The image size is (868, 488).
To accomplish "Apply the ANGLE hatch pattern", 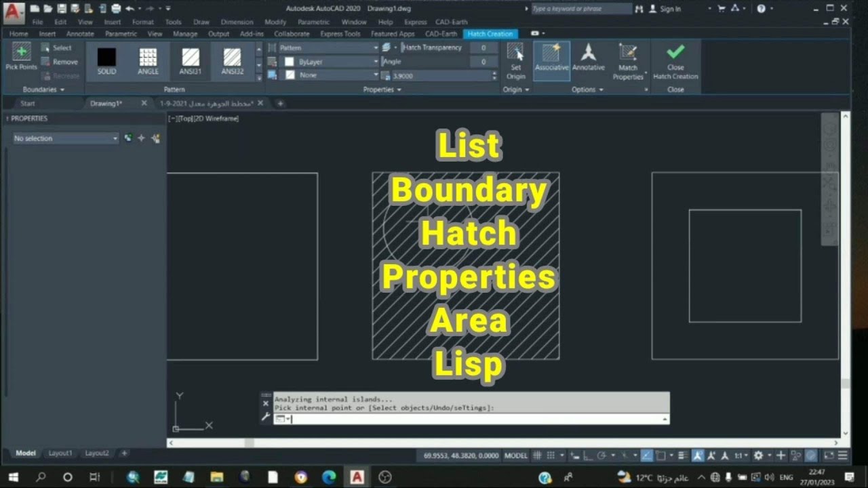I will (148, 60).
